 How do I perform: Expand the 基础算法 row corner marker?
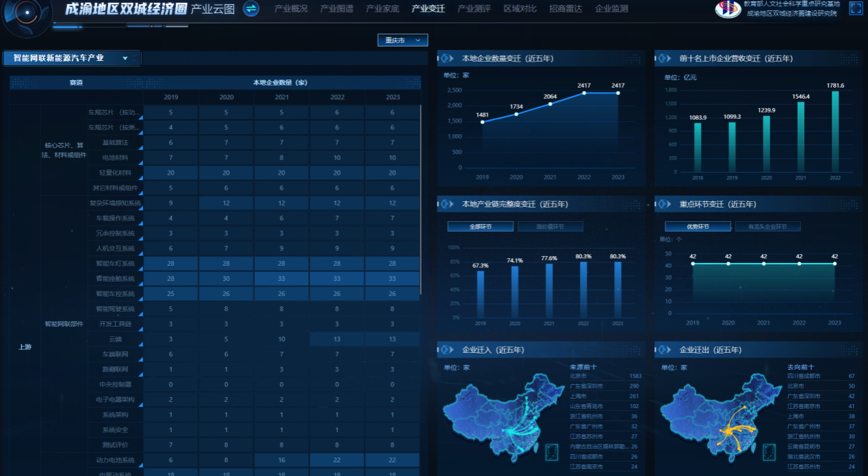tap(140, 147)
